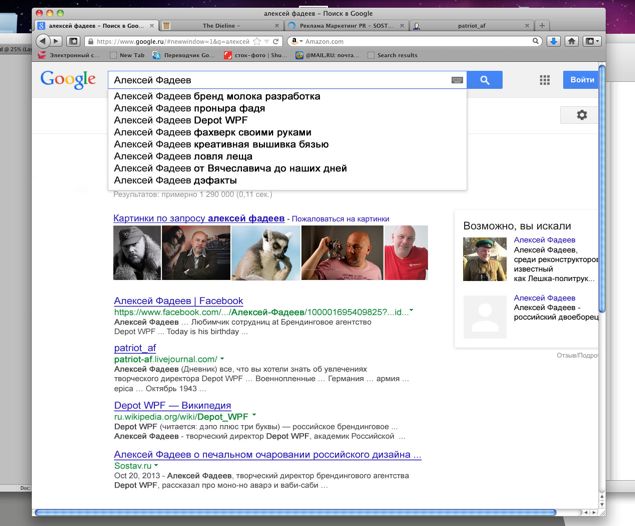Open the lemur image thumbnail

(266, 253)
